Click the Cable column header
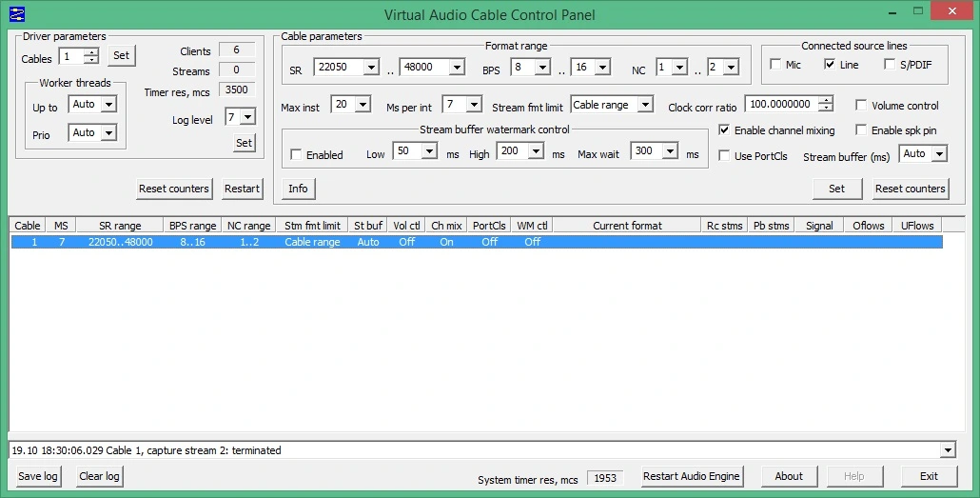This screenshot has height=498, width=980. click(x=28, y=226)
